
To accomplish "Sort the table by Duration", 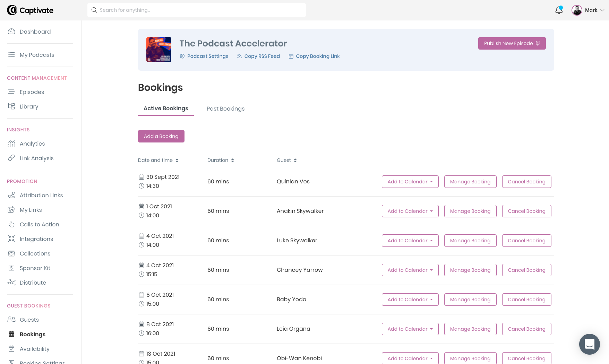I will coord(221,160).
